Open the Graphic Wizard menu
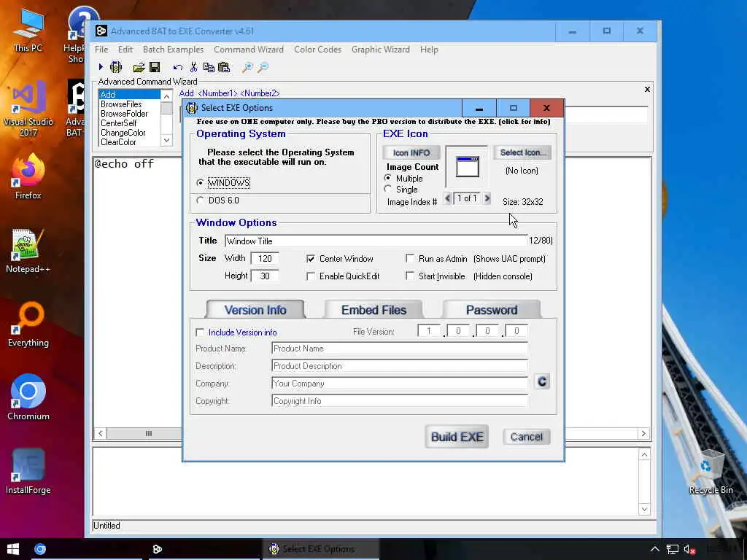Image resolution: width=747 pixels, height=560 pixels. (381, 50)
